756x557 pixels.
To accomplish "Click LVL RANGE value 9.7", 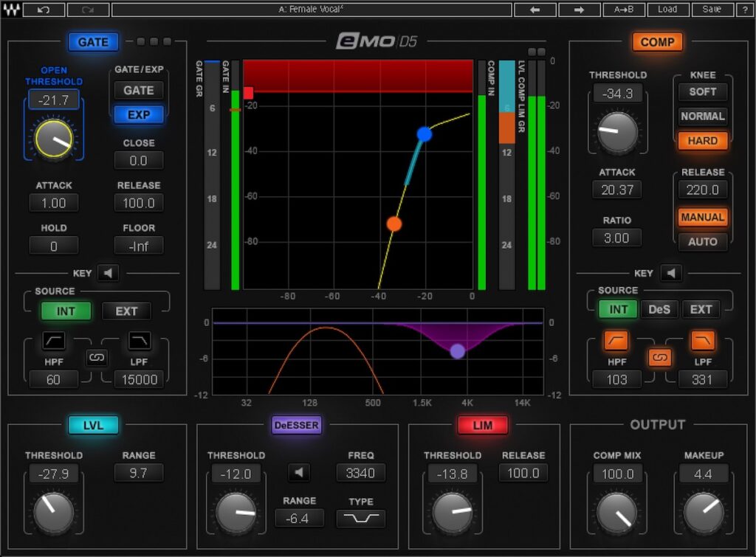I will point(138,473).
